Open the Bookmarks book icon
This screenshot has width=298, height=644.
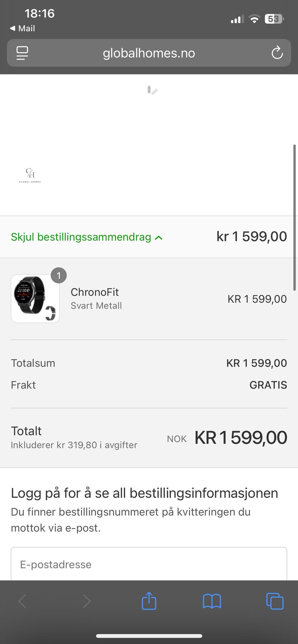[x=212, y=601]
